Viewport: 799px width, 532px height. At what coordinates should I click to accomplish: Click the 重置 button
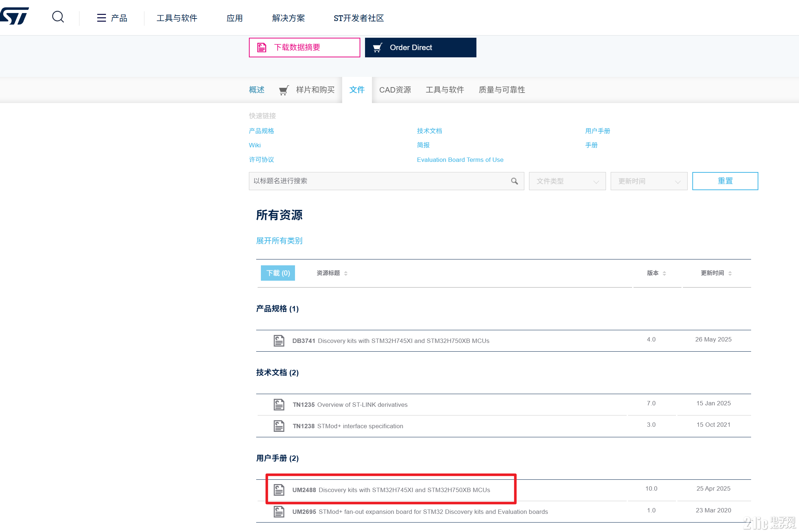[725, 181]
